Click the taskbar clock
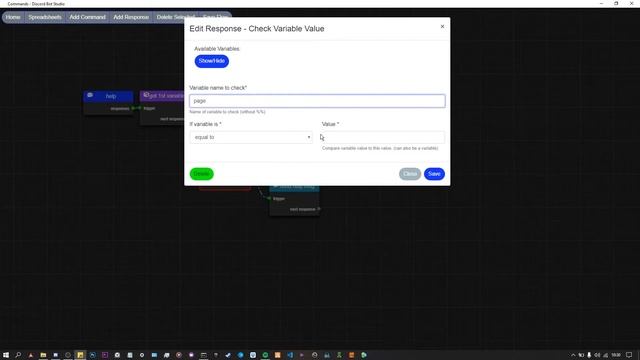The image size is (640, 360). [x=616, y=355]
